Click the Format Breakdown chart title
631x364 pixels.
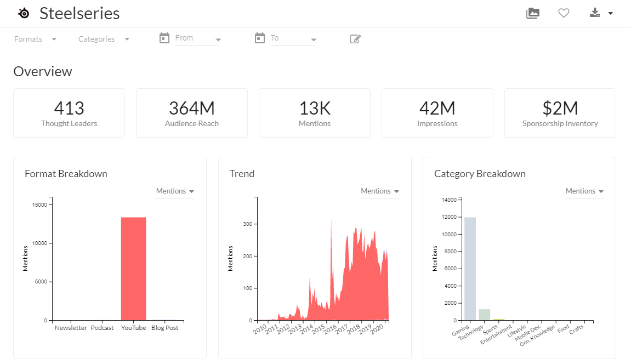tap(66, 174)
